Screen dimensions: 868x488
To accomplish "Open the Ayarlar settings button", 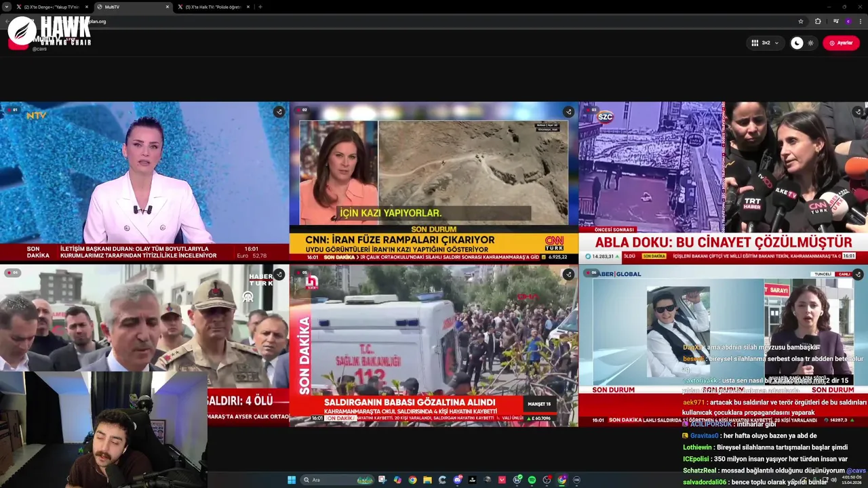I will pos(841,43).
